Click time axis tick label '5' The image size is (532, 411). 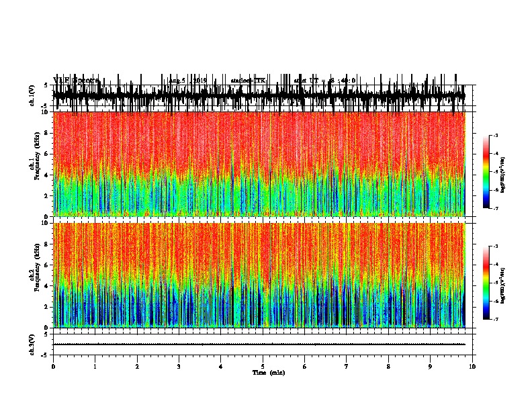pos(263,367)
